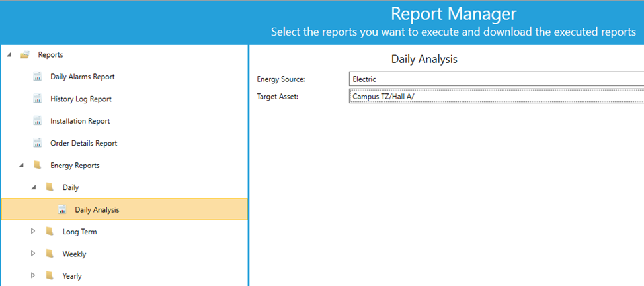Screen dimensions: 644x286
Task: Click the Order Details Report icon
Action: click(38, 143)
